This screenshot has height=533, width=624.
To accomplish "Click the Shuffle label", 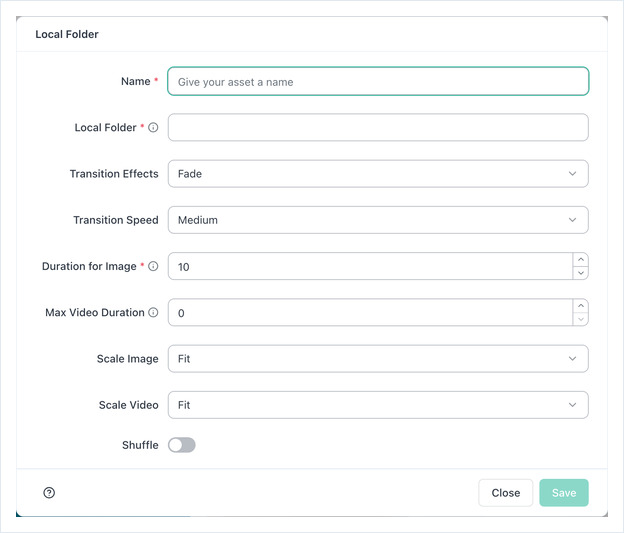I will coord(140,445).
